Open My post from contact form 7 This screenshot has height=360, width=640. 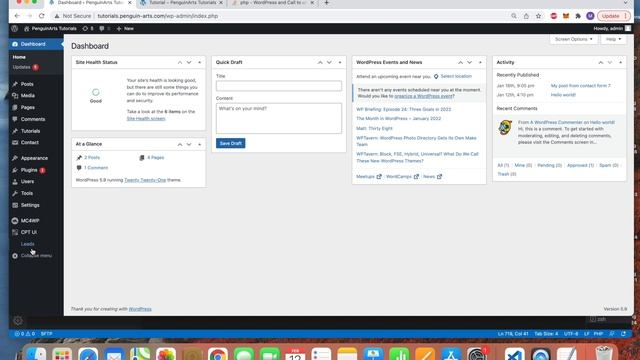click(580, 86)
